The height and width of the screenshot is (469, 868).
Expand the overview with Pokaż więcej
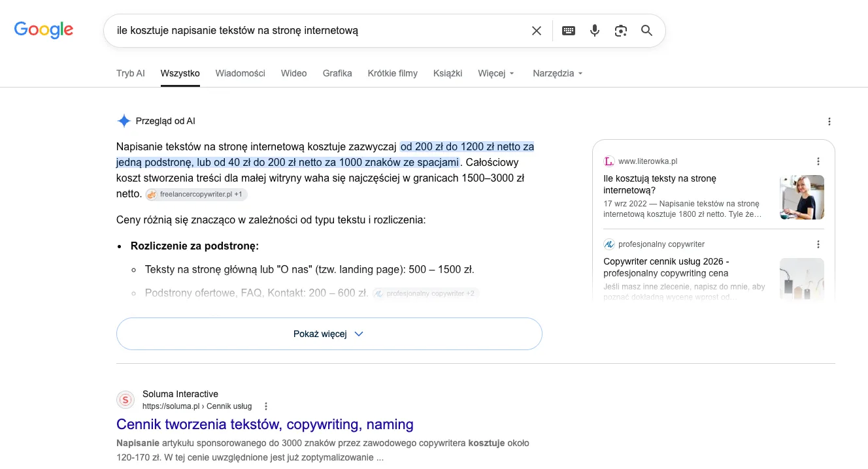pos(329,334)
